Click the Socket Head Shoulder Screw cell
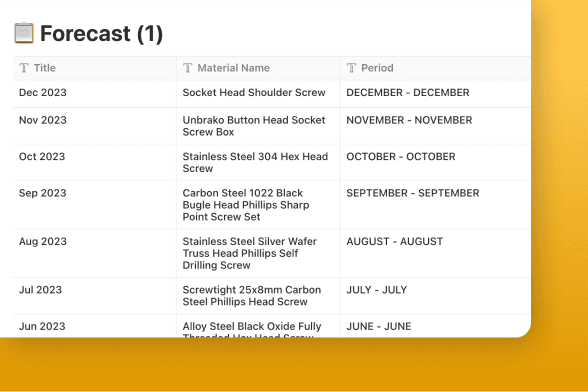Screen dimensions: 588x392 [x=258, y=94]
